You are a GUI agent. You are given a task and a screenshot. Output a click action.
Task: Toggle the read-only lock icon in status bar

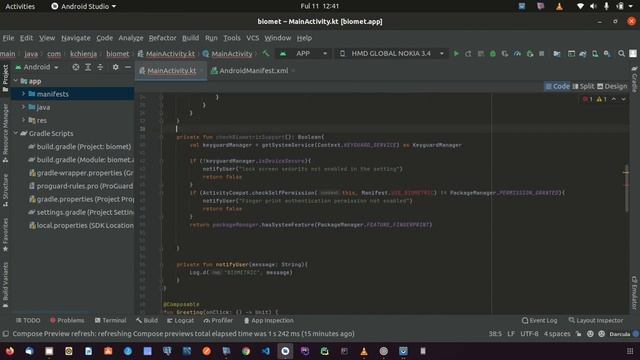[x=578, y=334]
